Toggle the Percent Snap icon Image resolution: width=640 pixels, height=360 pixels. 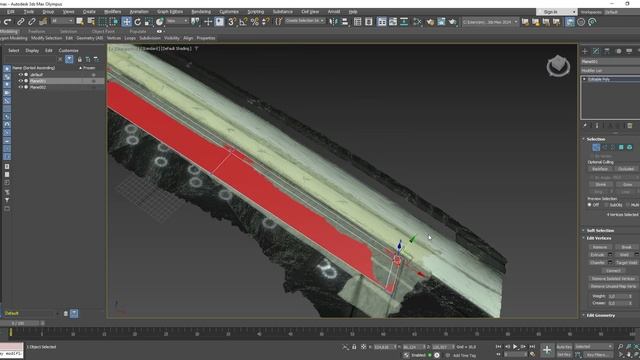[255, 22]
